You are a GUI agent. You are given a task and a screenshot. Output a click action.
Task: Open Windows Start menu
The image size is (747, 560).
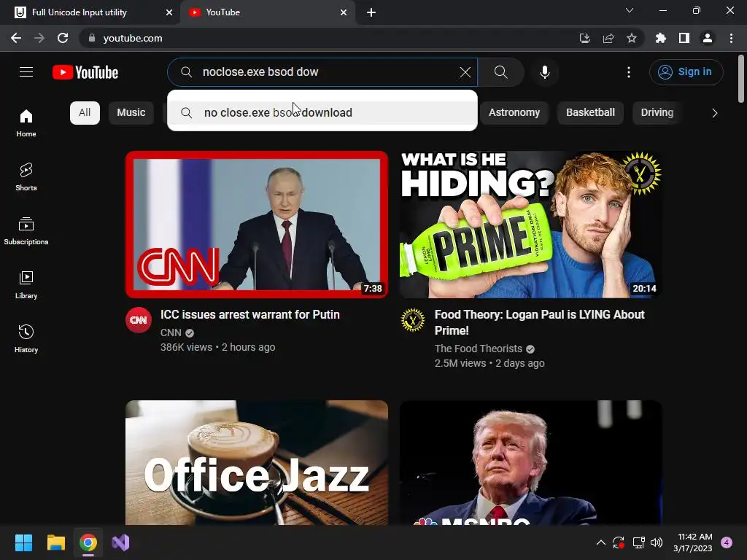tap(23, 542)
